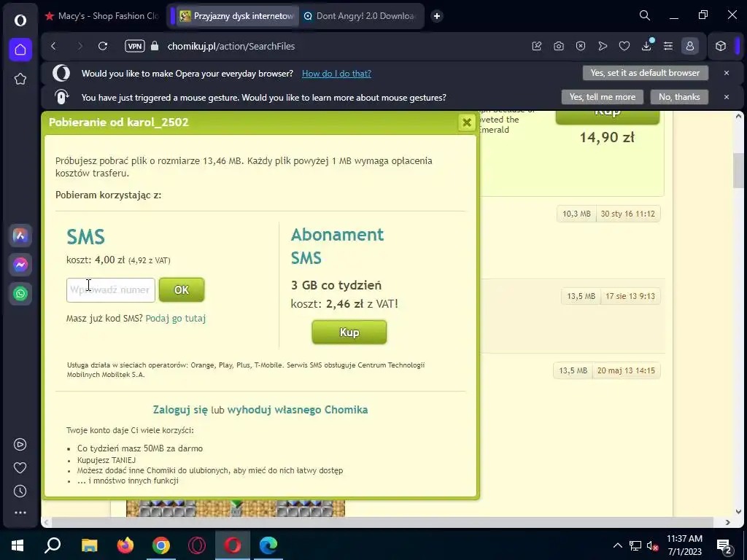Click the '17 sie 13 9:13' date label
Viewport: 747px width, 560px height.
pyautogui.click(x=630, y=296)
